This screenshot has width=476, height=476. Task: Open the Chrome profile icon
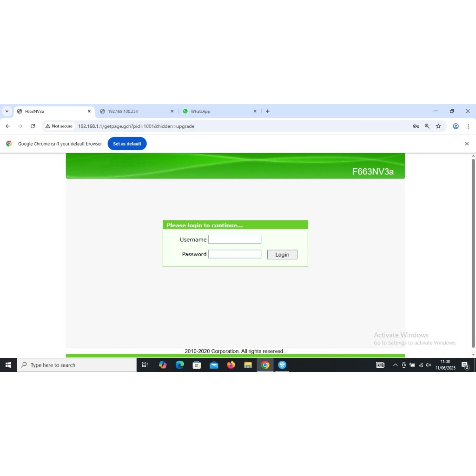(x=456, y=126)
